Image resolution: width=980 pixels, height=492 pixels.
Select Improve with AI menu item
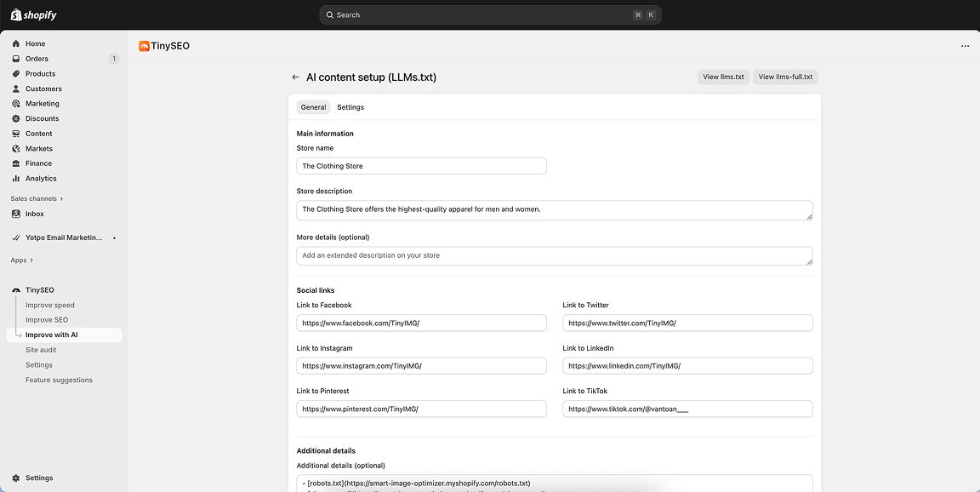pyautogui.click(x=65, y=335)
